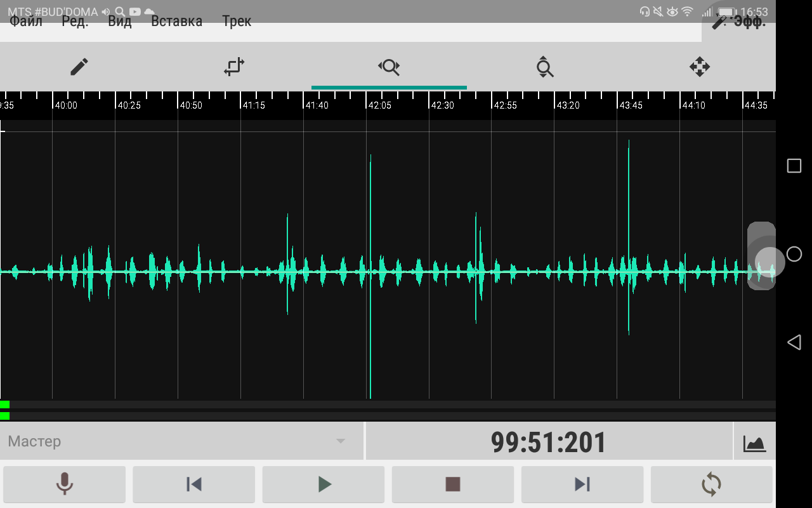Tap the Android recent apps square button
This screenshot has height=508, width=812.
[x=794, y=166]
